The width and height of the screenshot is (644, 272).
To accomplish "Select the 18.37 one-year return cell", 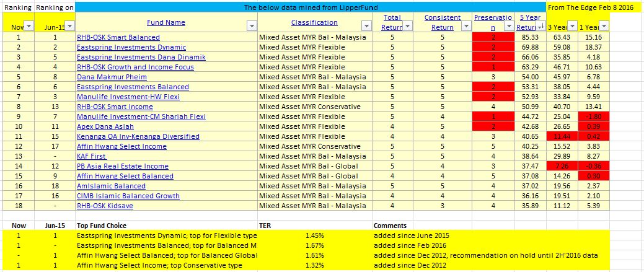I will click(x=594, y=47).
